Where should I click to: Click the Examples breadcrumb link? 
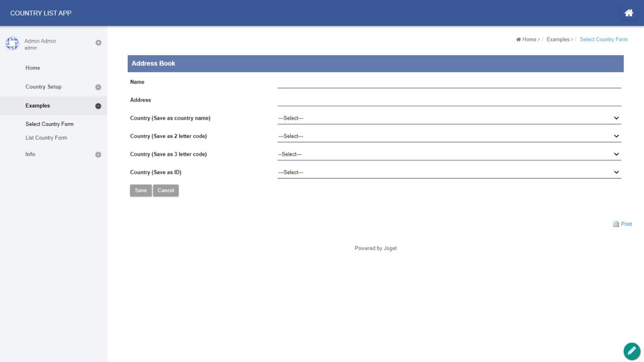tap(558, 39)
